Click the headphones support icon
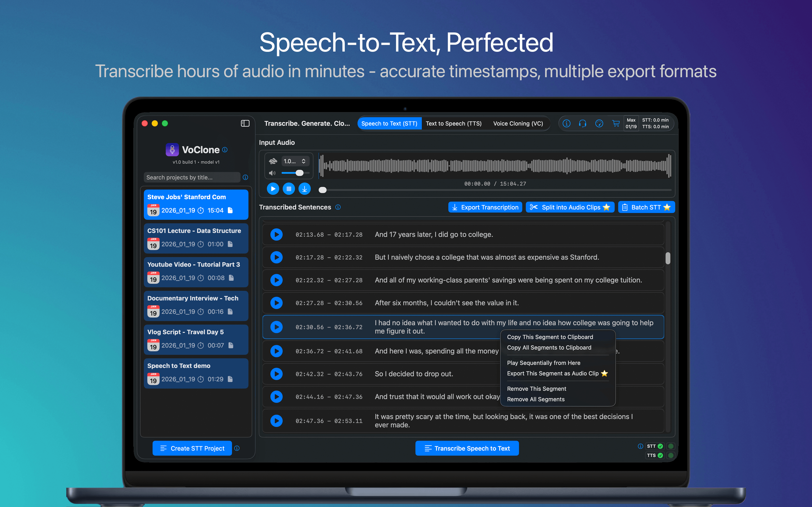This screenshot has width=812, height=507. click(582, 123)
